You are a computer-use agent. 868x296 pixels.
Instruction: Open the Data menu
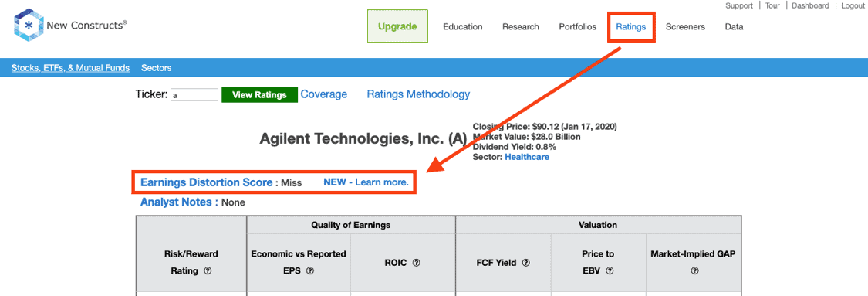(x=734, y=26)
